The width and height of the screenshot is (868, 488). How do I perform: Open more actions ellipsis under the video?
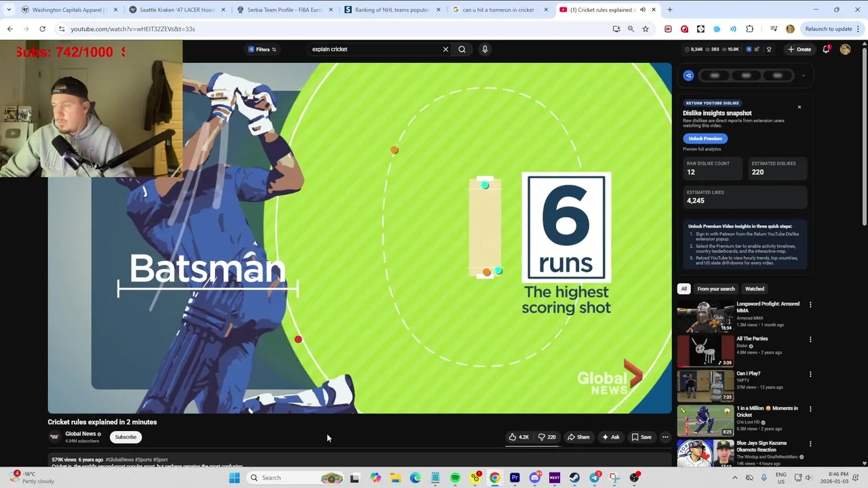point(665,437)
